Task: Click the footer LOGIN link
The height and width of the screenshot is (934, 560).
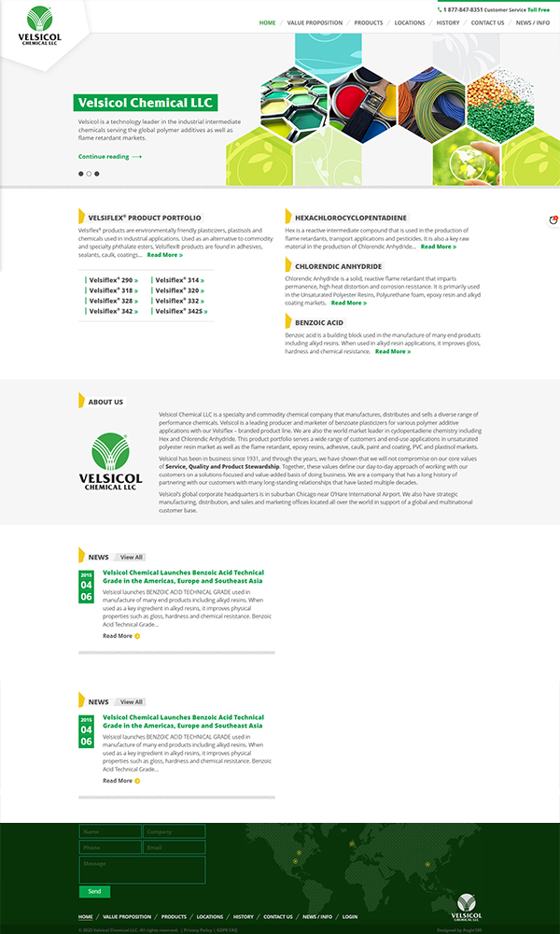Action: click(x=350, y=917)
